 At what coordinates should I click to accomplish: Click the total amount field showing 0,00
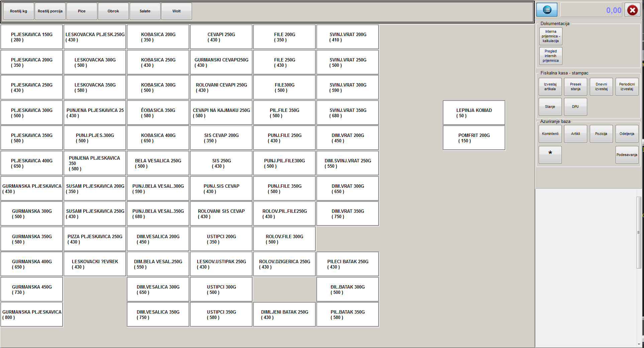[592, 10]
